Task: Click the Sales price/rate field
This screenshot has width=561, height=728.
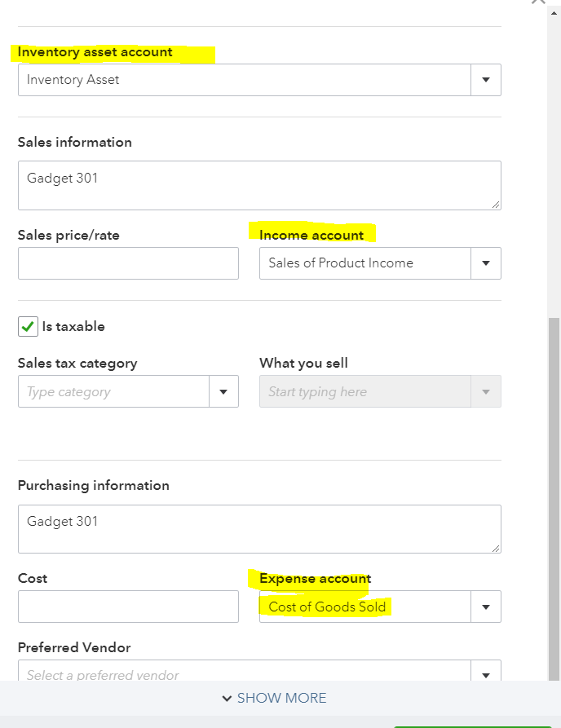Action: 128,263
